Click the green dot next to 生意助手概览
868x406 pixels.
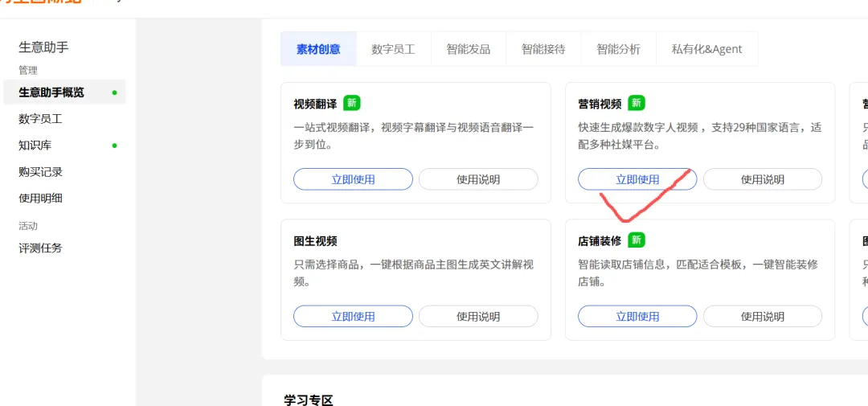pyautogui.click(x=115, y=92)
